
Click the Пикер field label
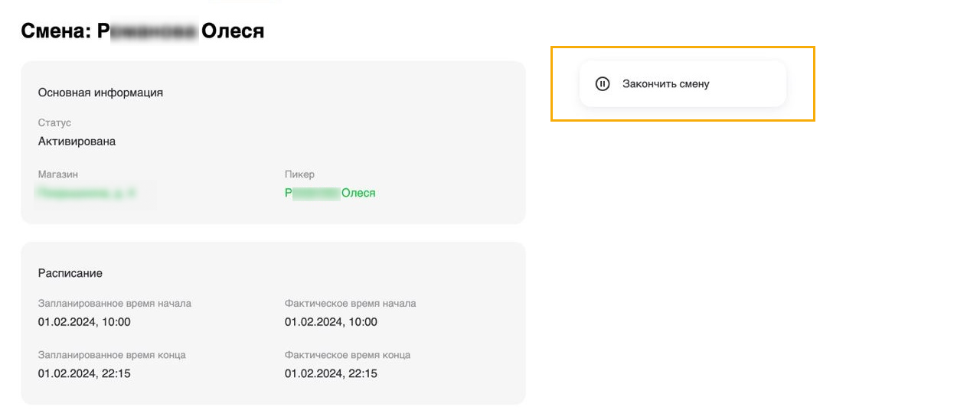299,174
